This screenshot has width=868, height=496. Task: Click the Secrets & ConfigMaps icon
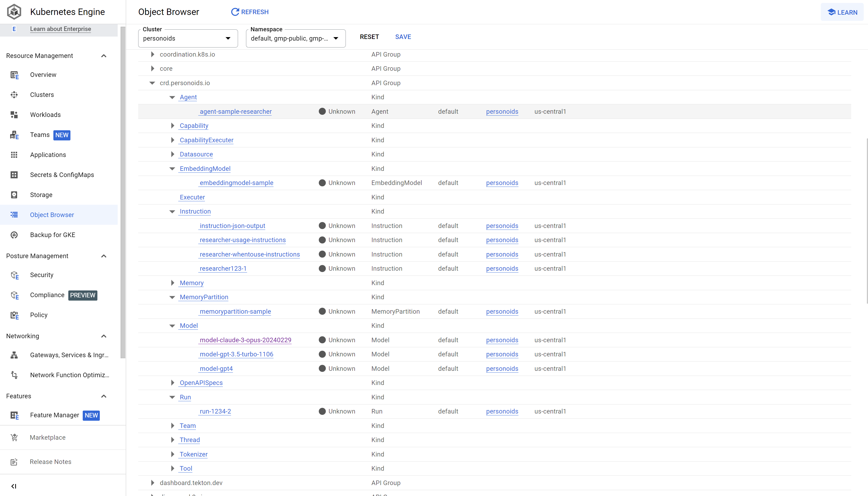click(x=14, y=175)
